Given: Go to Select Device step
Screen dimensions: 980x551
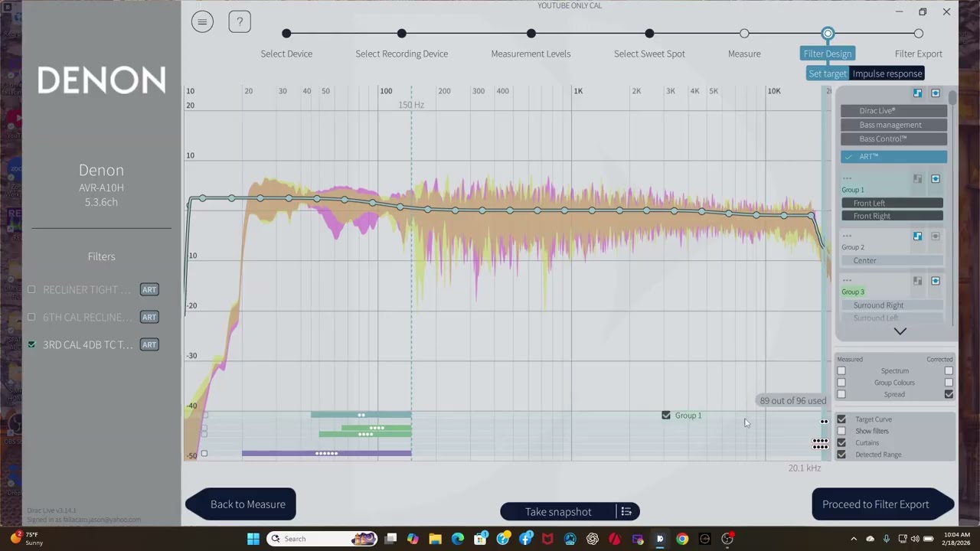Looking at the screenshot, I should pos(286,34).
